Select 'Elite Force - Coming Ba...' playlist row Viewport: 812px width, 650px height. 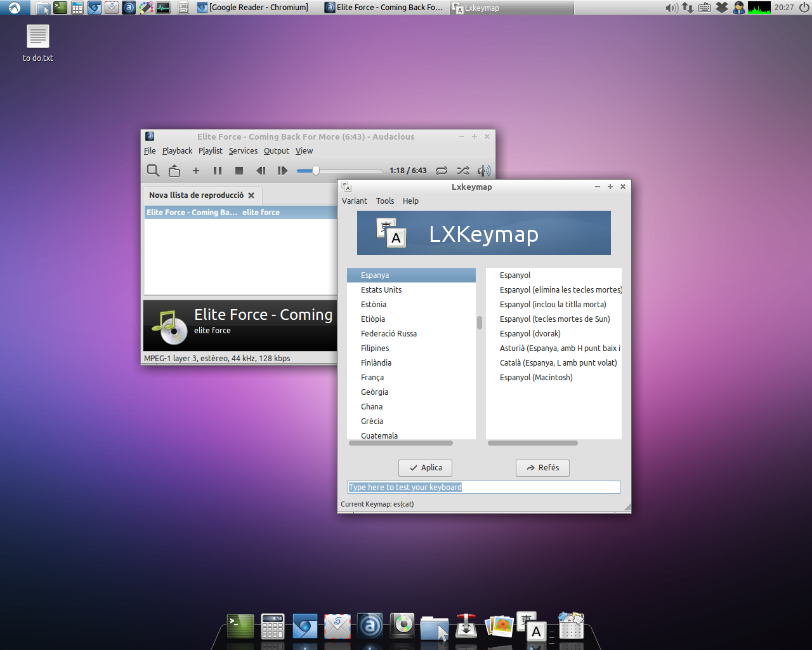(x=241, y=212)
